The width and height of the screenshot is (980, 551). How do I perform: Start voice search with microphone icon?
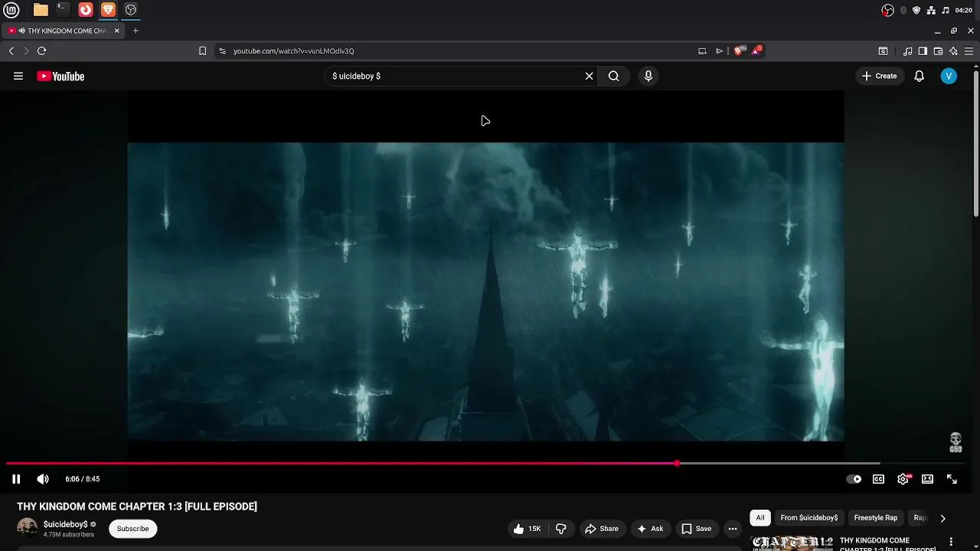click(x=648, y=76)
